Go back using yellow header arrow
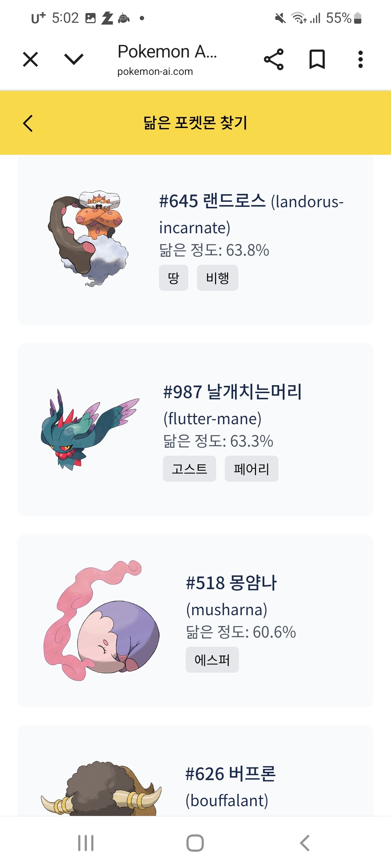 [x=28, y=123]
